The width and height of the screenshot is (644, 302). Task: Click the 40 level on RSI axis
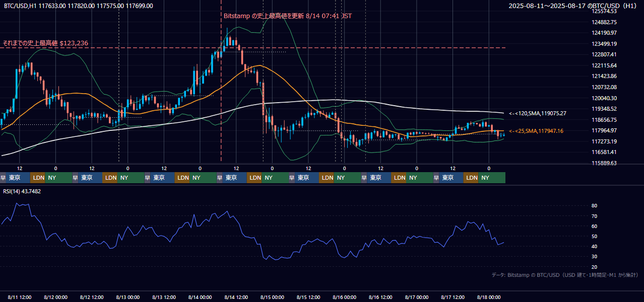point(595,246)
